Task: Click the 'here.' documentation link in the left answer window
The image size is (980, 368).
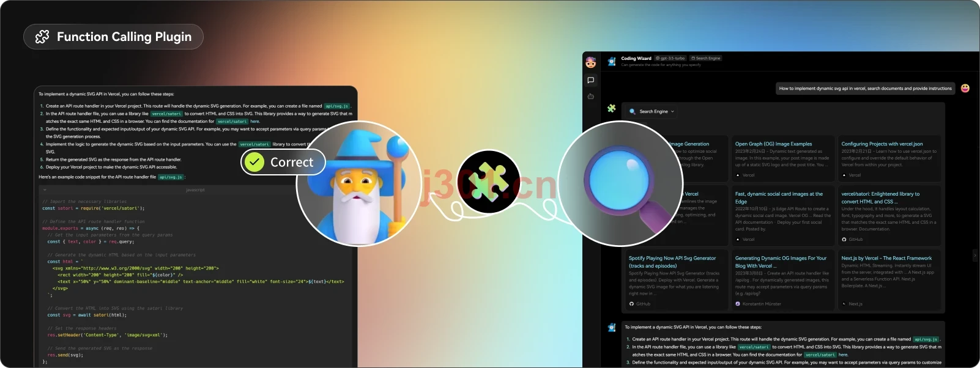Action: tap(255, 122)
